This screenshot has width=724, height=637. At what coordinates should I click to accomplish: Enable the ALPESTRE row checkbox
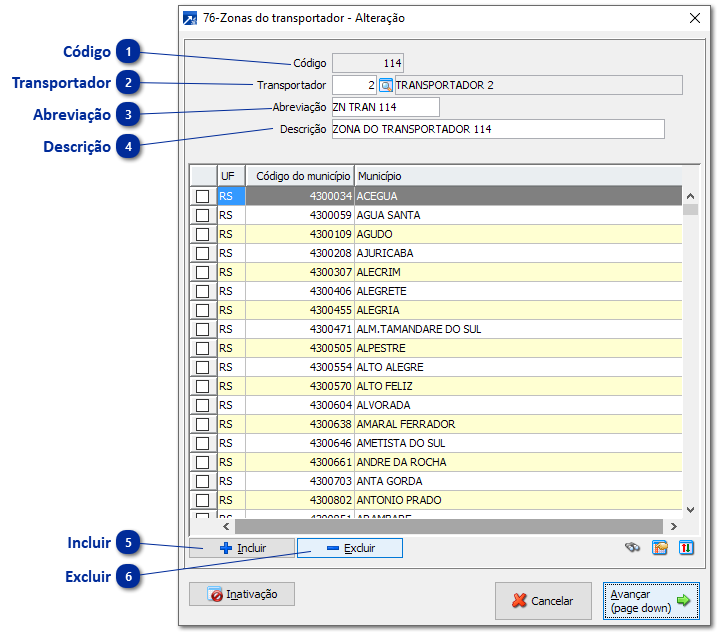point(202,348)
